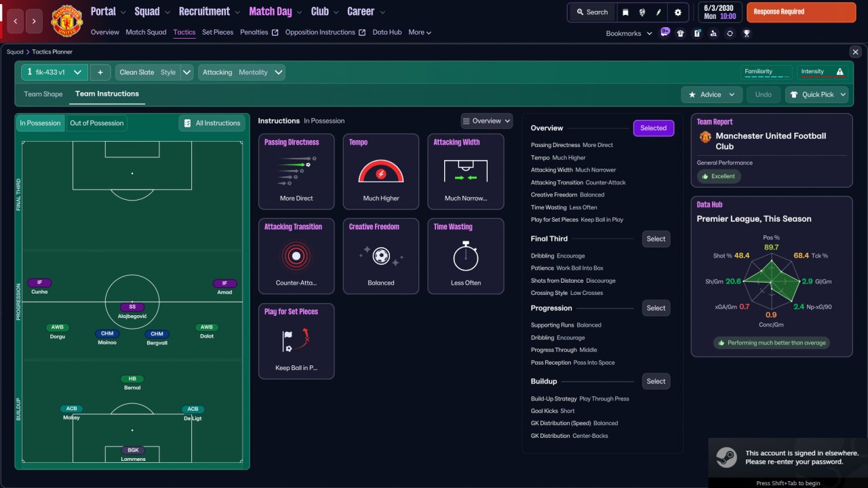Open the bookmark icon in top toolbar

625,12
